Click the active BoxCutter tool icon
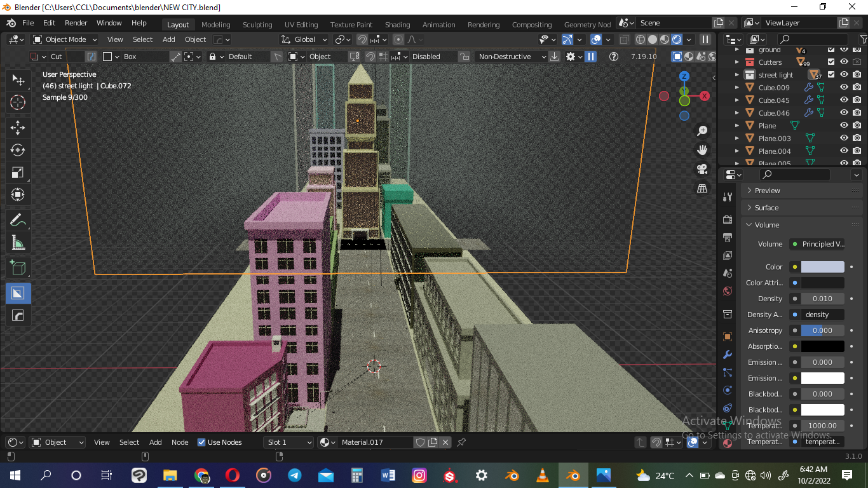The height and width of the screenshot is (488, 868). [x=18, y=293]
